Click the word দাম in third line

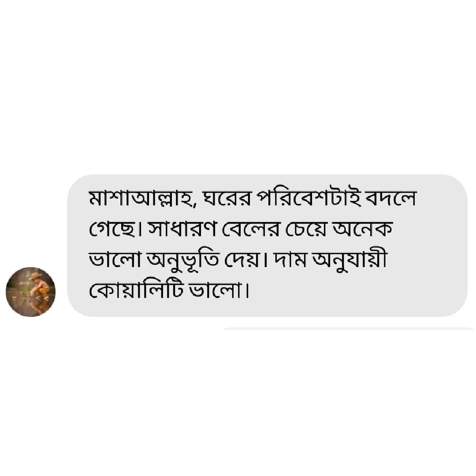[290, 260]
